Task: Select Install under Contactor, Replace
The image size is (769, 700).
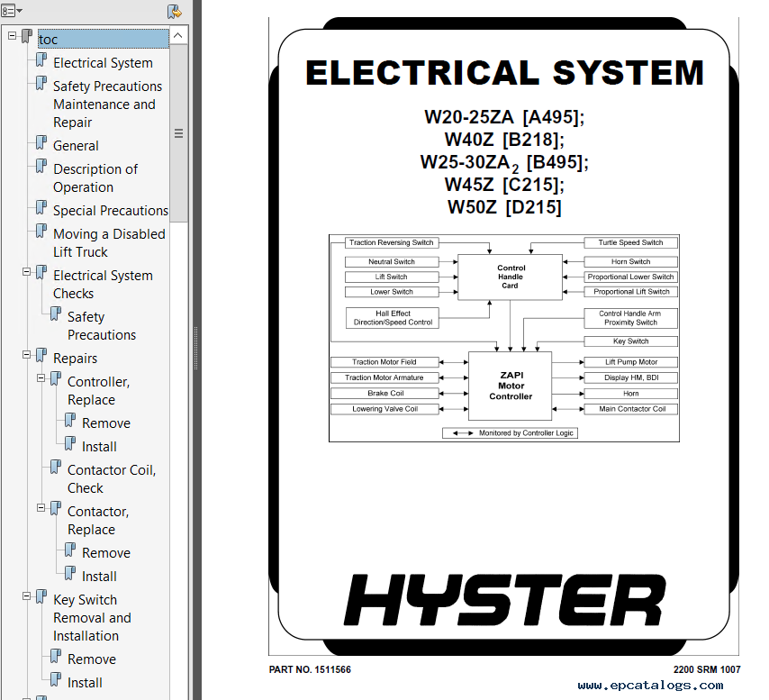Action: 99,577
